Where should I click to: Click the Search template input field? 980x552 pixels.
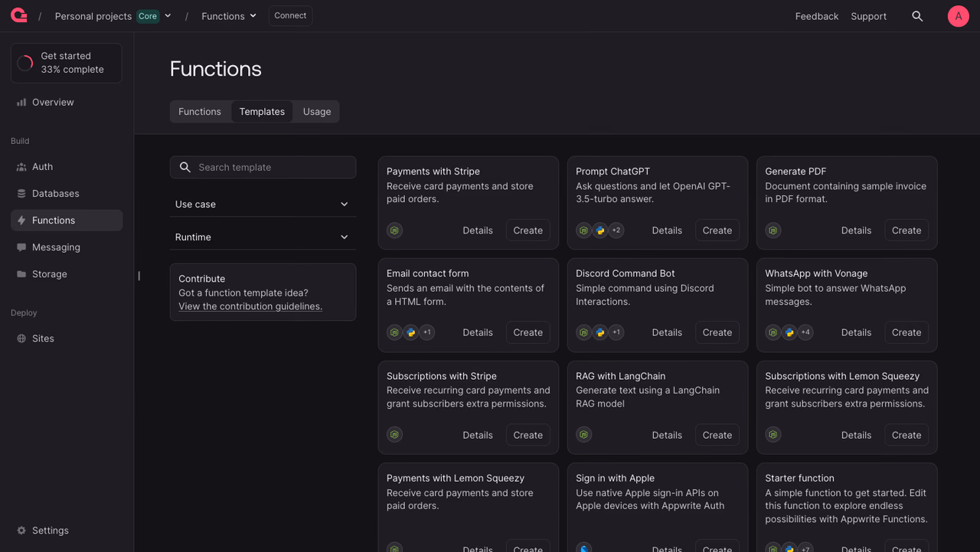click(x=263, y=167)
